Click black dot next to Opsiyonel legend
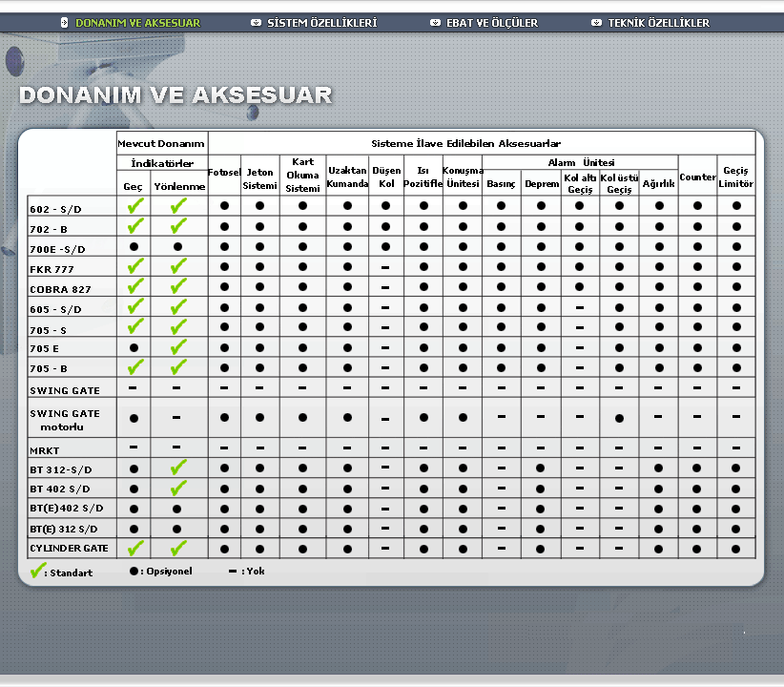 tap(134, 571)
